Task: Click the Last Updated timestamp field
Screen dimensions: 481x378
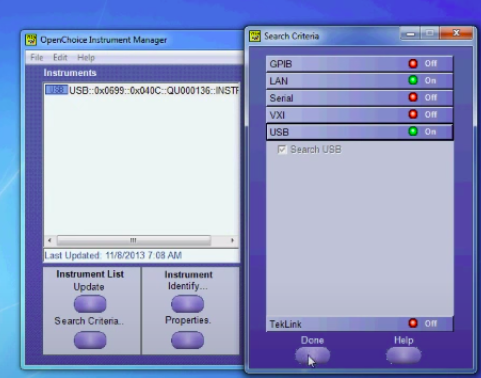Action: pos(142,256)
